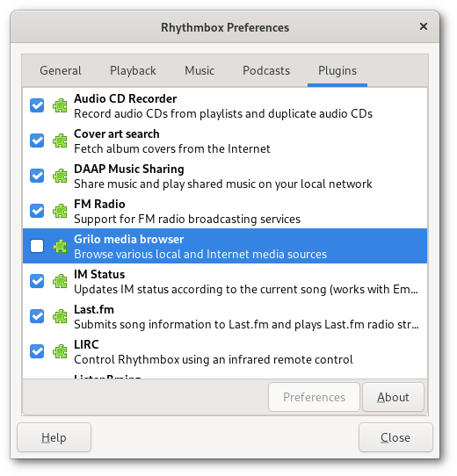Image resolution: width=457 pixels, height=476 pixels.
Task: Click the Cover art search plugin icon
Action: [x=60, y=141]
